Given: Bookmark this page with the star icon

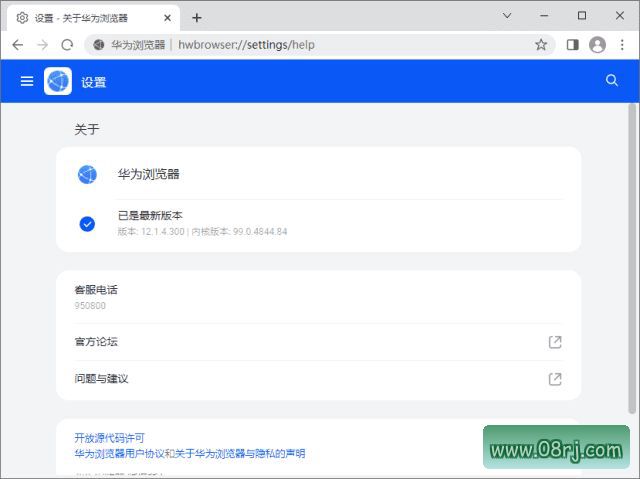Looking at the screenshot, I should [x=541, y=44].
